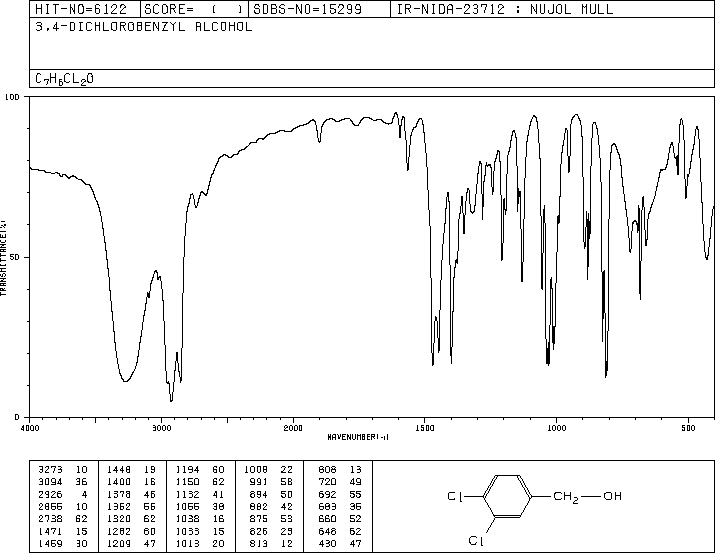
Task: Click the OH group in the structure diagram
Action: coord(612,496)
